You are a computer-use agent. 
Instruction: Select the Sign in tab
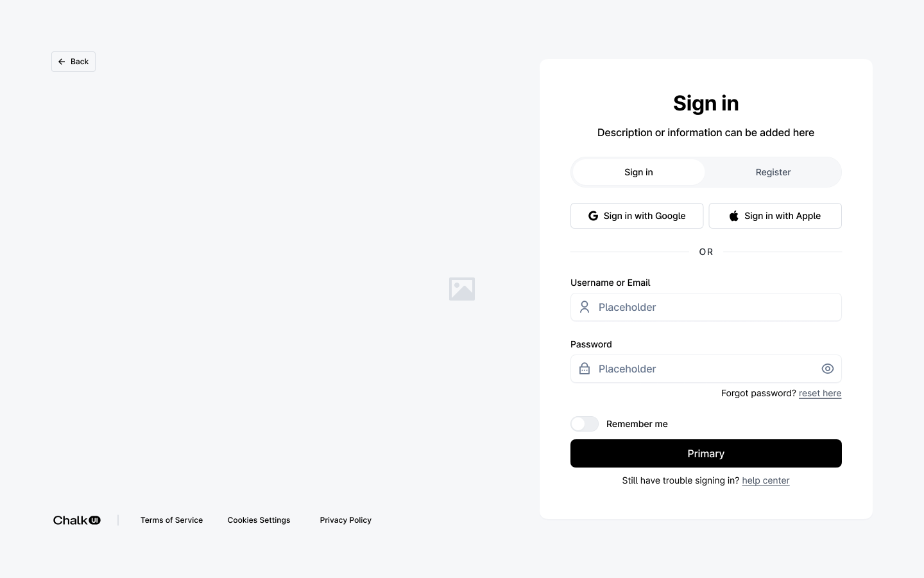pos(638,172)
